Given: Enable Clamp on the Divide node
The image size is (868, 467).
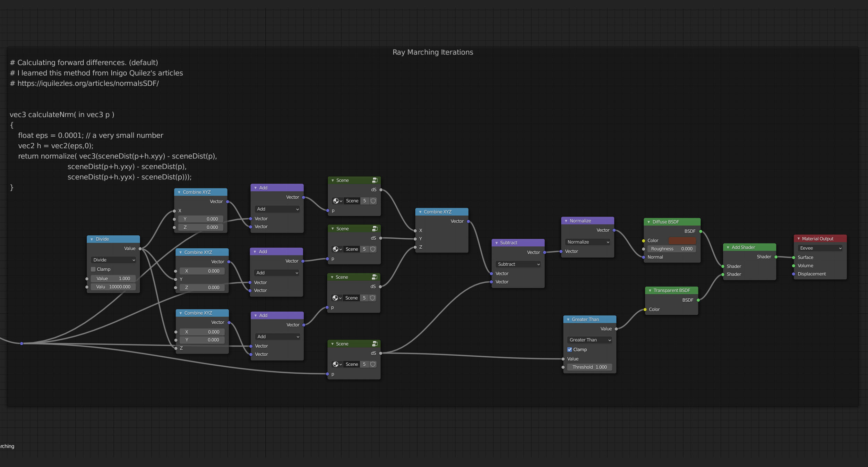Looking at the screenshot, I should [93, 269].
